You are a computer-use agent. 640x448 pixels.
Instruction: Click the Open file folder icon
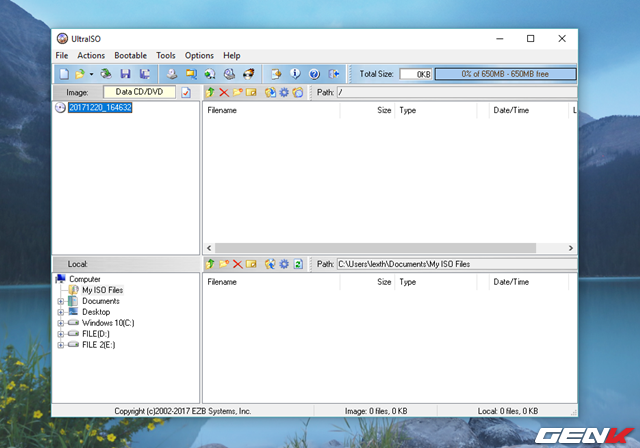(80, 74)
